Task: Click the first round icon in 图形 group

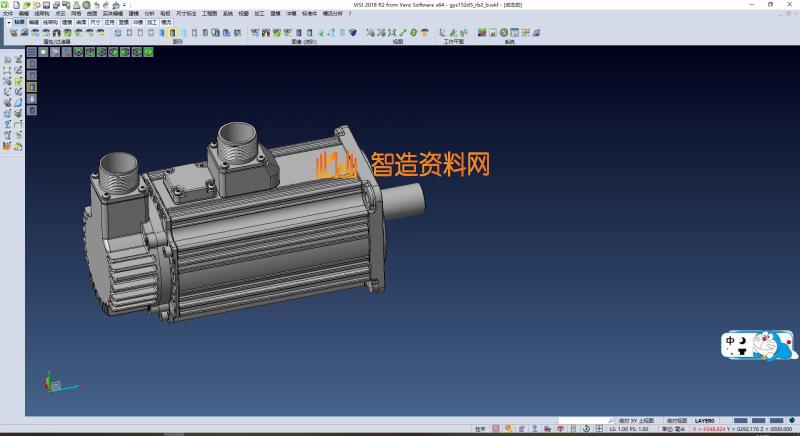Action: coord(118,33)
